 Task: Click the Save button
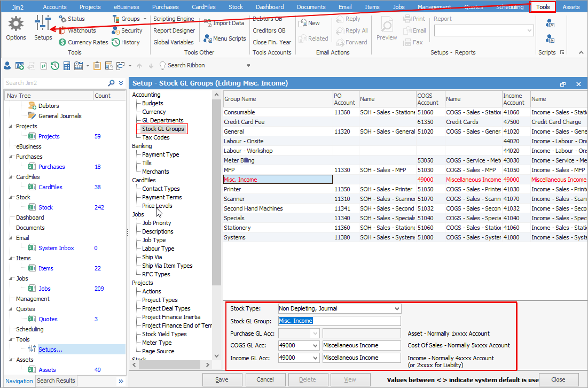pos(222,380)
